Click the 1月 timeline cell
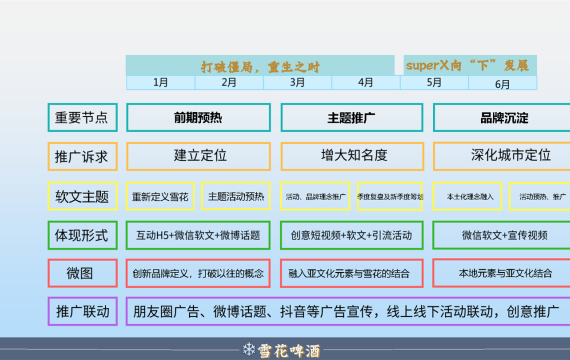The height and width of the screenshot is (360, 570). (160, 83)
